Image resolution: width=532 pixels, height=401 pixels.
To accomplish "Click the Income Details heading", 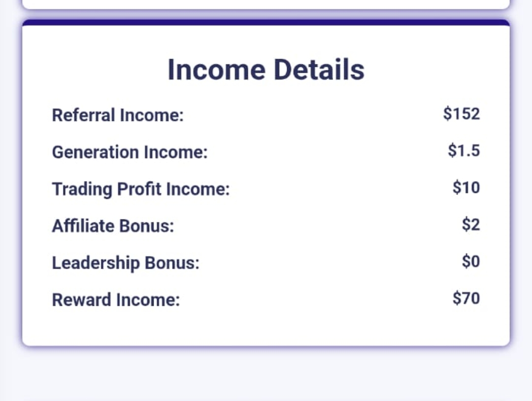I will tap(266, 69).
